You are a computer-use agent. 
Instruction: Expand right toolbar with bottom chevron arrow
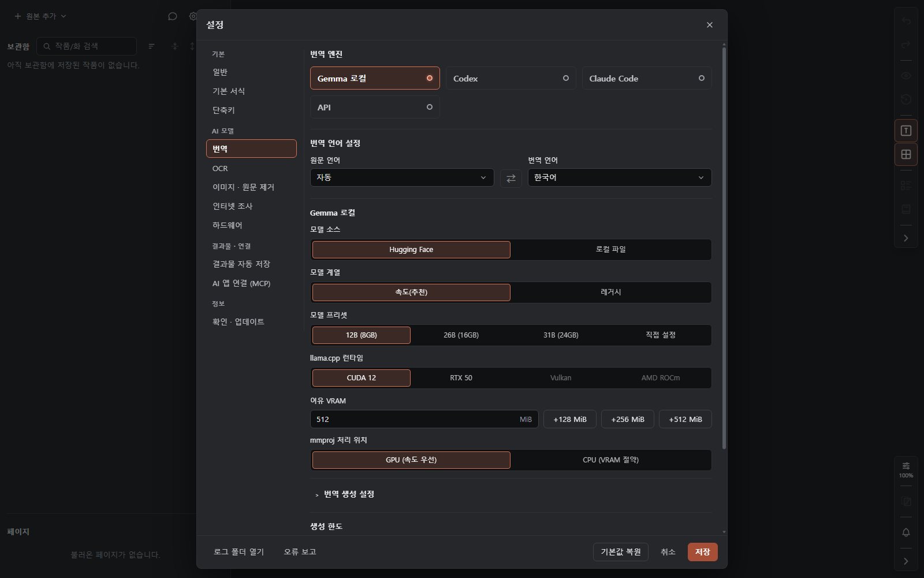coord(906,561)
